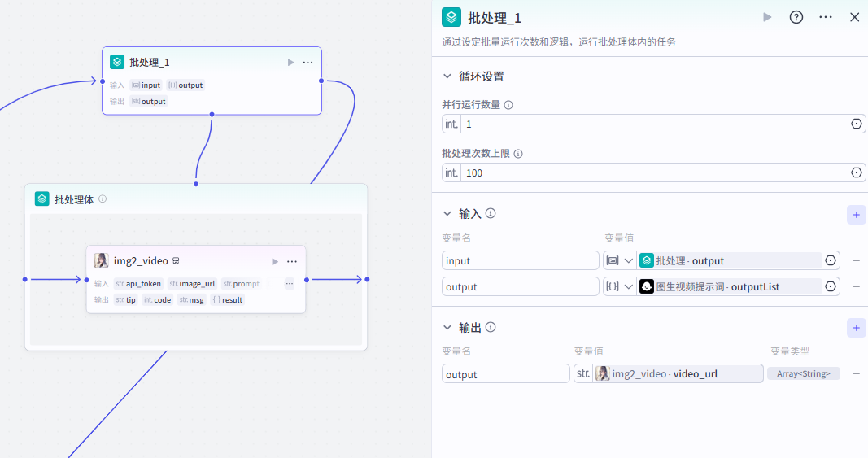This screenshot has width=868, height=458.
Task: Select the 批处理 · output variable value
Action: pyautogui.click(x=730, y=260)
